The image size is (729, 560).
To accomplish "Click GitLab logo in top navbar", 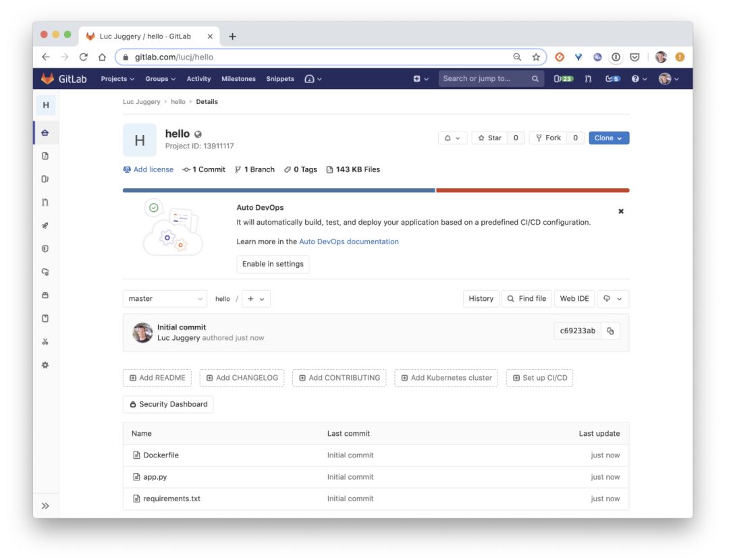I will 63,78.
